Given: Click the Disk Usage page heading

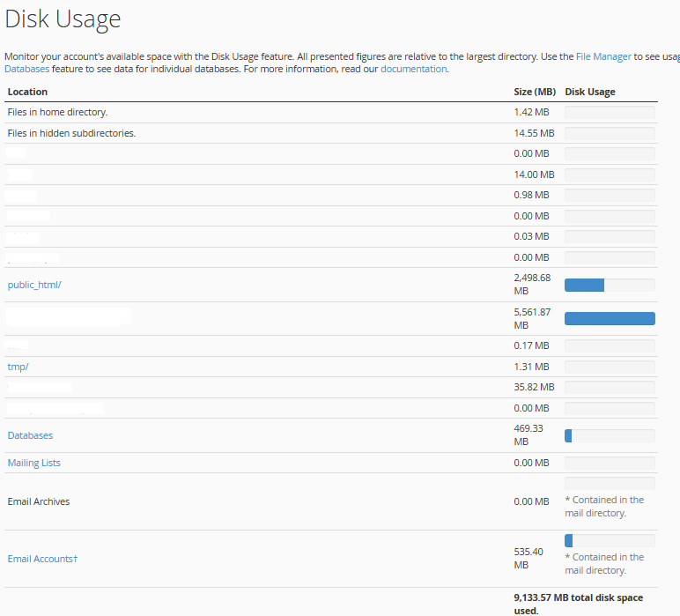Looking at the screenshot, I should [63, 19].
